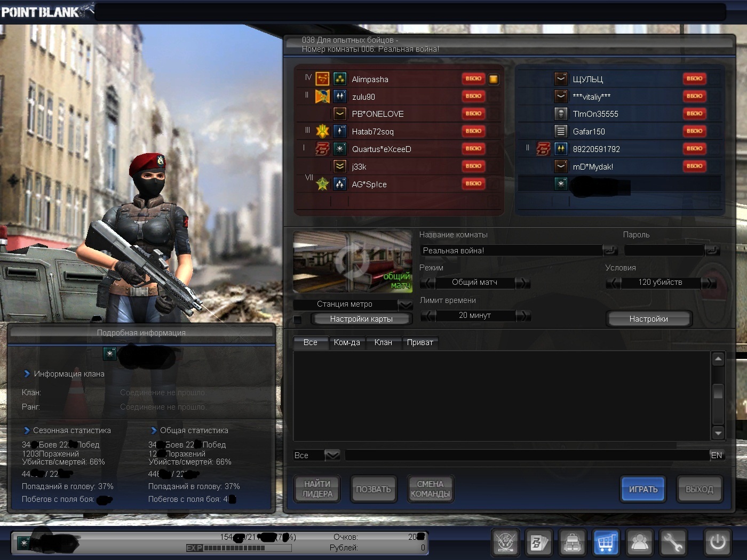Click the chat scrollbar down arrow
Image resolution: width=747 pixels, height=560 pixels.
click(718, 433)
